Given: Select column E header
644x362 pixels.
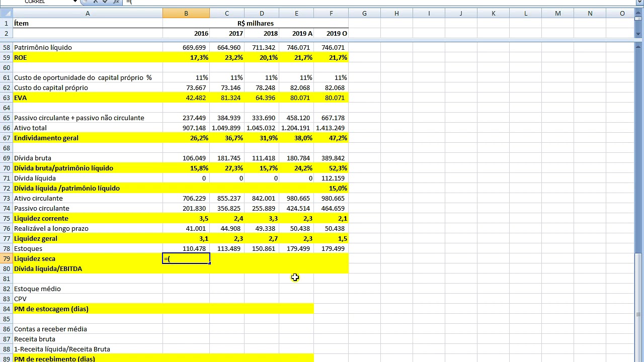Looking at the screenshot, I should point(296,13).
